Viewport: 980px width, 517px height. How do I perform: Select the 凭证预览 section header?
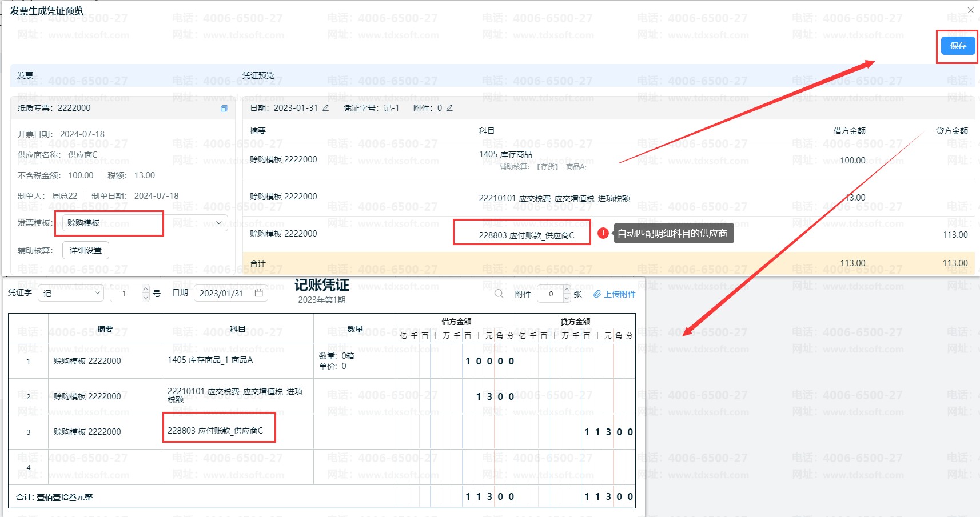coord(258,75)
